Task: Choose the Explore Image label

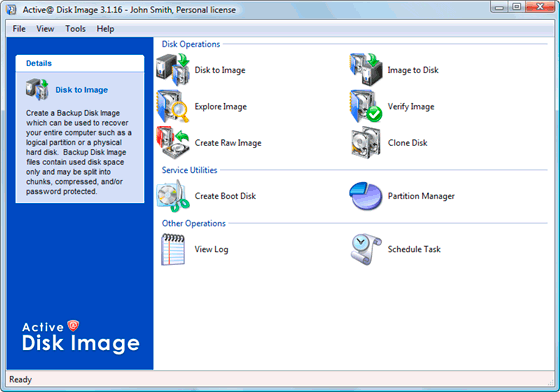Action: coord(221,106)
